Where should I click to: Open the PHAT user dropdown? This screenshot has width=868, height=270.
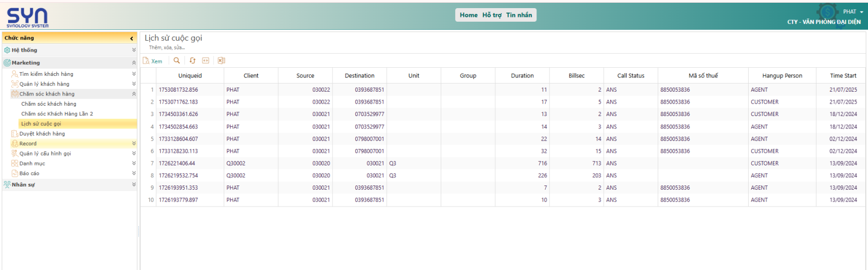click(x=853, y=11)
